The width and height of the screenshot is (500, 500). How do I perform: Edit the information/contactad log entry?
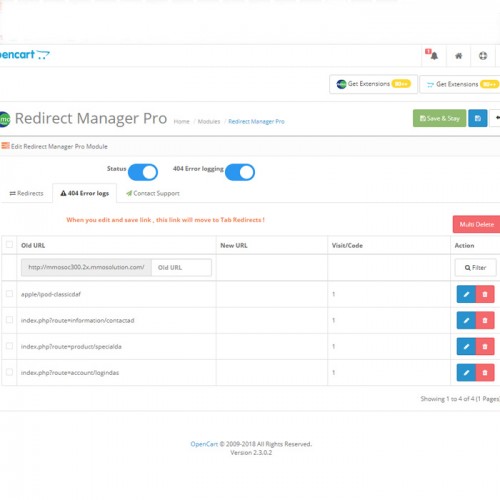(x=466, y=320)
